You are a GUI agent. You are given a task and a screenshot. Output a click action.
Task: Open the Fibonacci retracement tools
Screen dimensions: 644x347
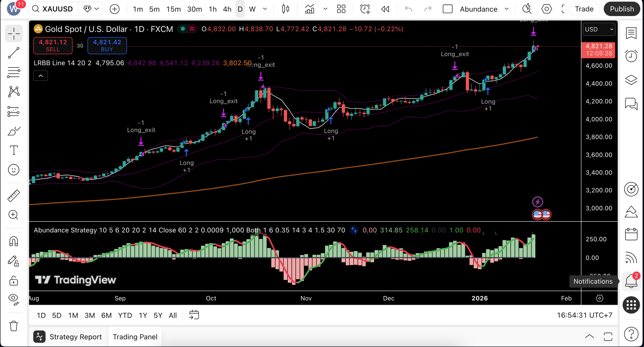[14, 73]
